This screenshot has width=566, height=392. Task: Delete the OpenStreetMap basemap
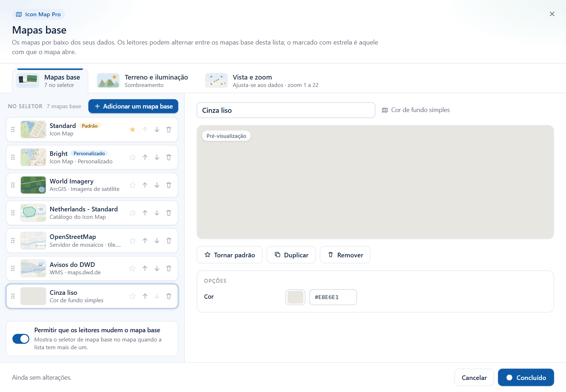click(169, 241)
